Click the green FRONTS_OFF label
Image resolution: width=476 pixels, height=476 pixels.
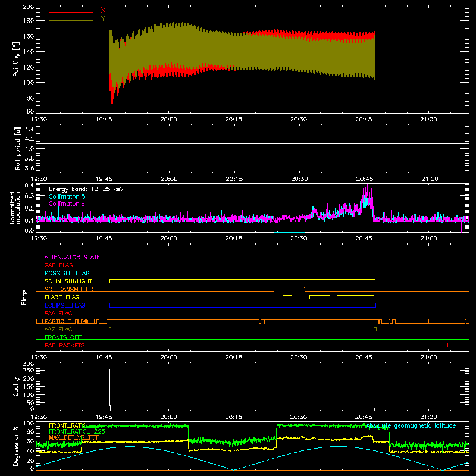[63, 337]
